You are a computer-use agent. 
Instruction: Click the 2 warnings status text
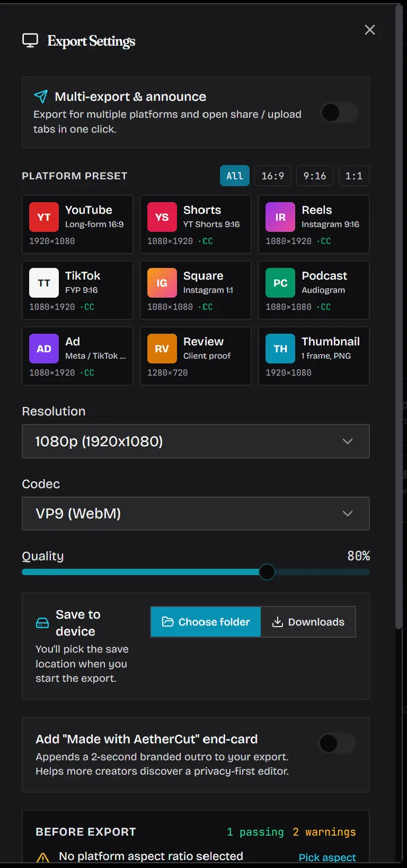pos(324,832)
